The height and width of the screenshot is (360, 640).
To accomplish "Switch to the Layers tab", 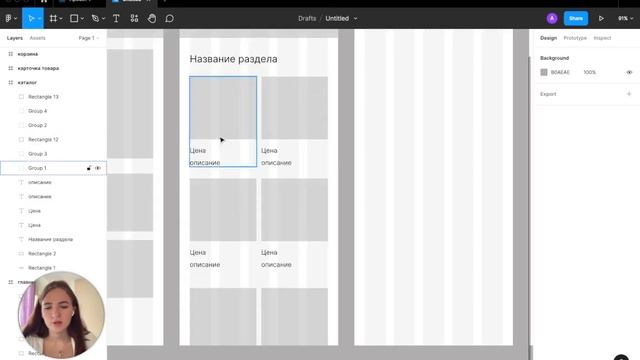I will tap(15, 38).
